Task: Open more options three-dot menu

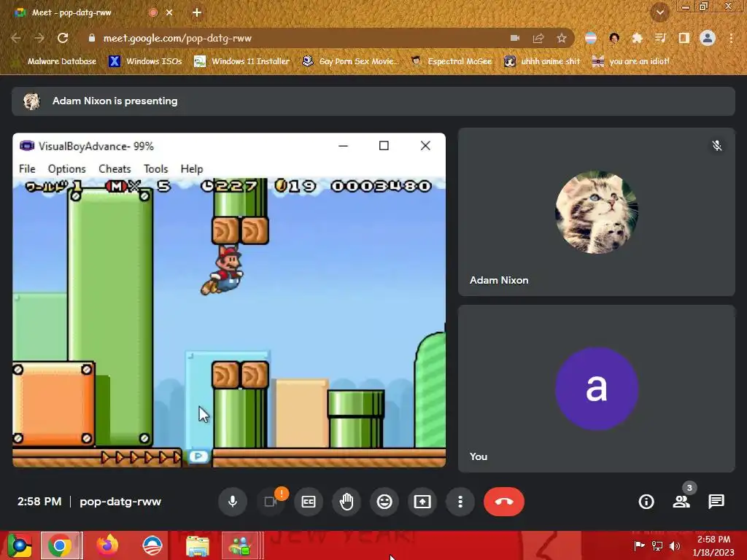Action: [460, 502]
